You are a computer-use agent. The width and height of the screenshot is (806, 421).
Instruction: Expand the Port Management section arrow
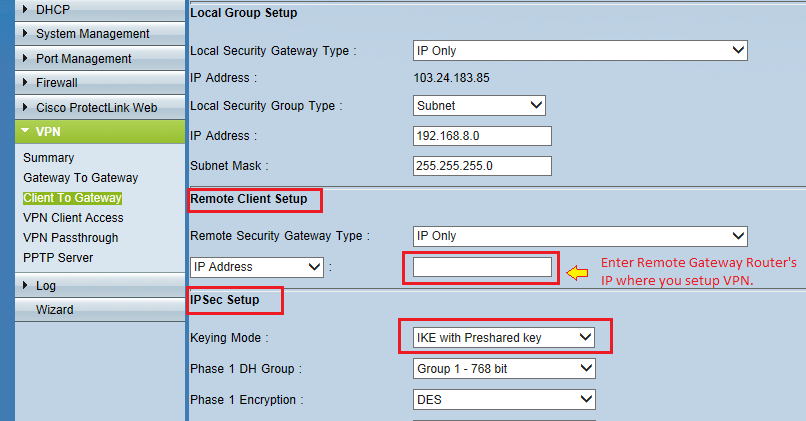(25, 58)
